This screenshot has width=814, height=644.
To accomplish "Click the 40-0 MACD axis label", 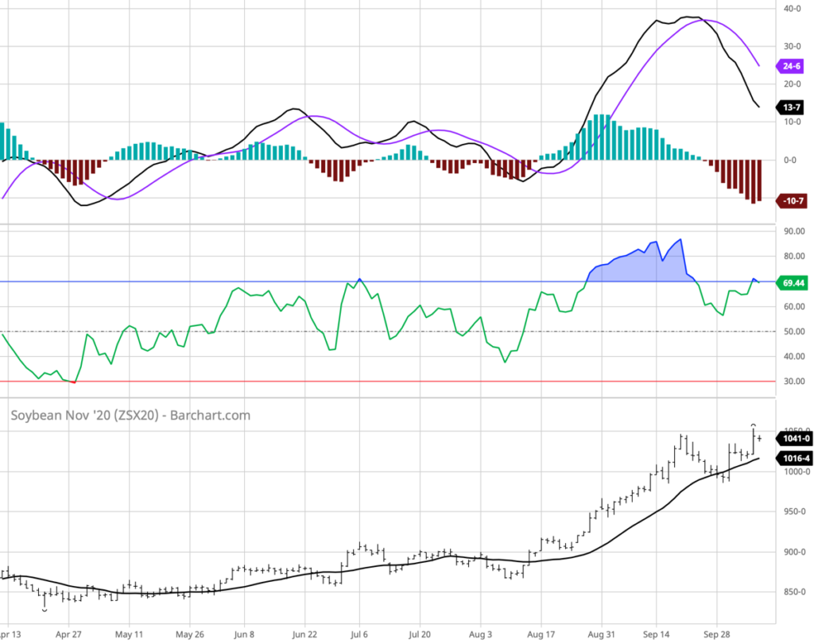I will coord(792,9).
